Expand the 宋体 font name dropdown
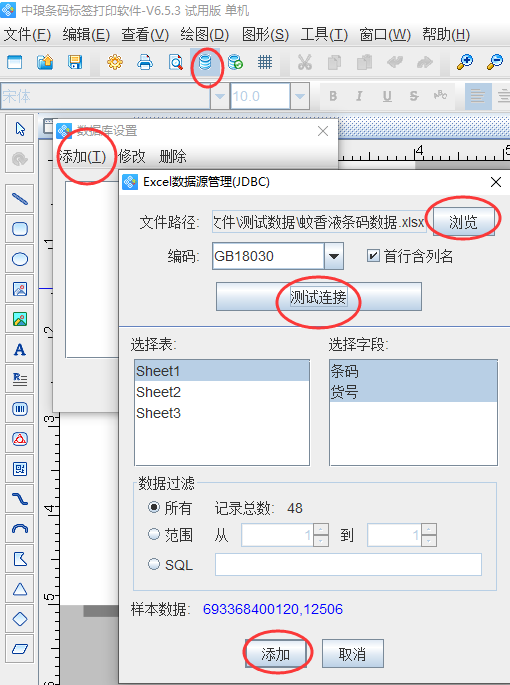 [219, 96]
